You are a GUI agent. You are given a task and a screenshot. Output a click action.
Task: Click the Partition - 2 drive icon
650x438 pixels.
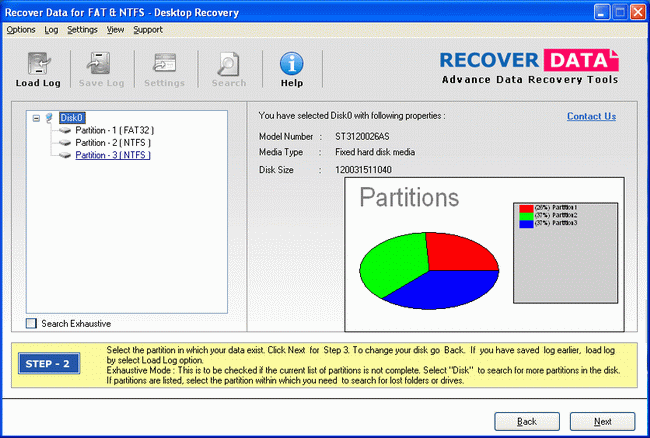(x=67, y=143)
